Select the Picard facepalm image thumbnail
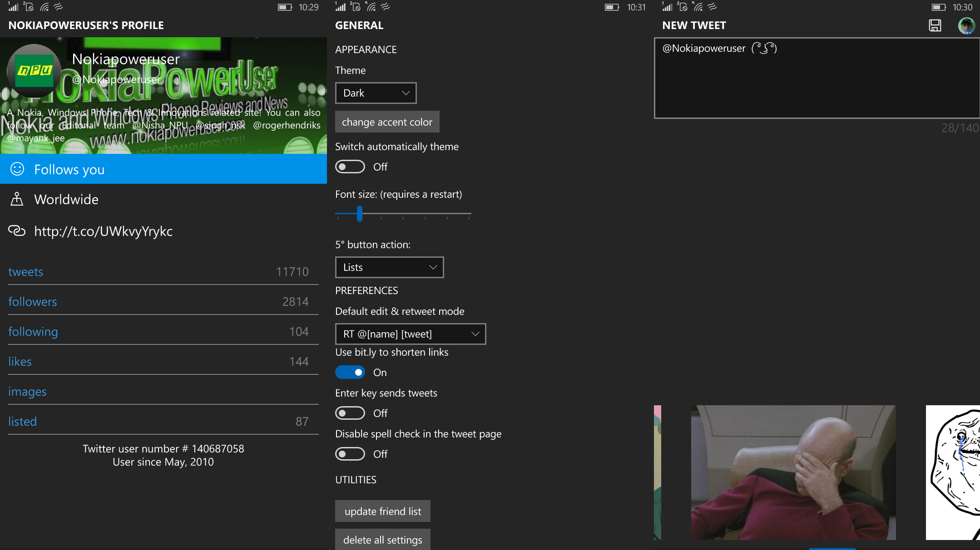This screenshot has height=550, width=980. click(793, 472)
